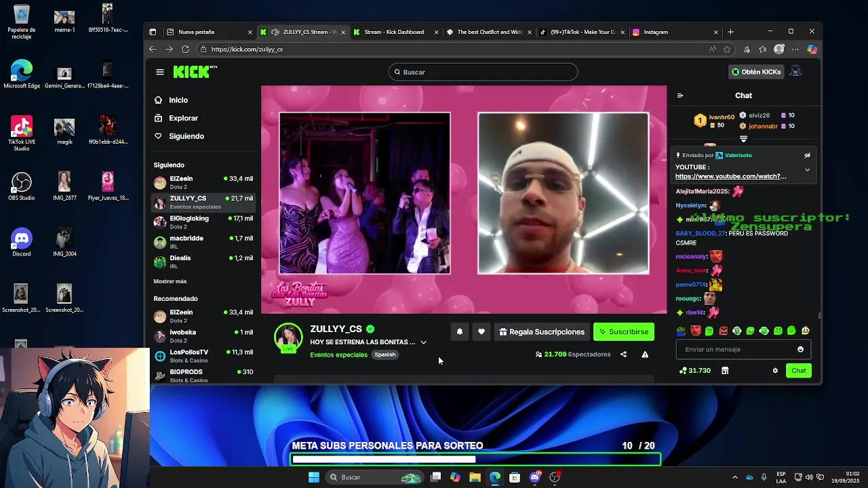Open BIGPRODS recommended channel
This screenshot has width=868, height=488.
pyautogui.click(x=203, y=375)
